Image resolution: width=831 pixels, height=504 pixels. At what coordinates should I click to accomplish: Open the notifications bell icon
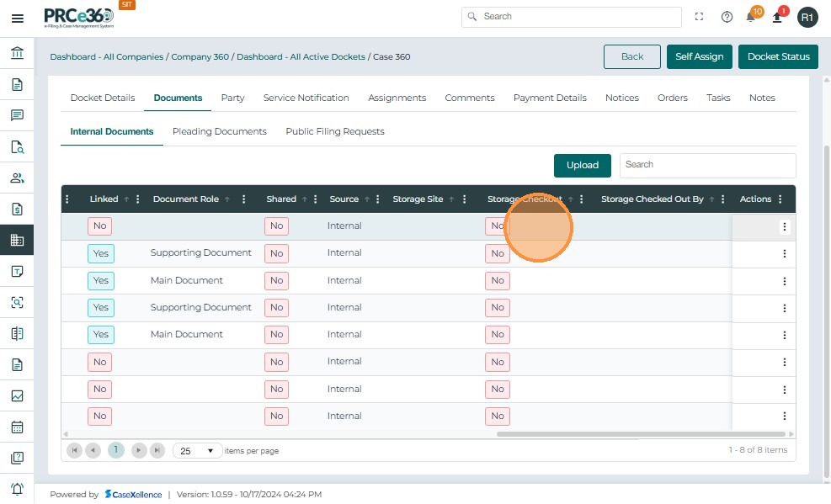750,17
